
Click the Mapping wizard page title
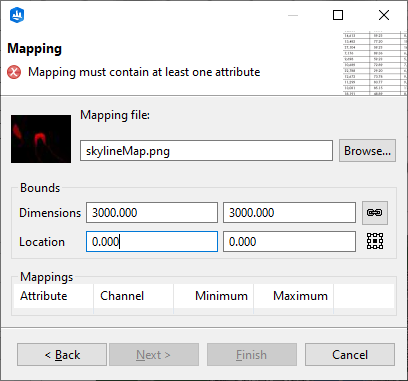[x=35, y=48]
